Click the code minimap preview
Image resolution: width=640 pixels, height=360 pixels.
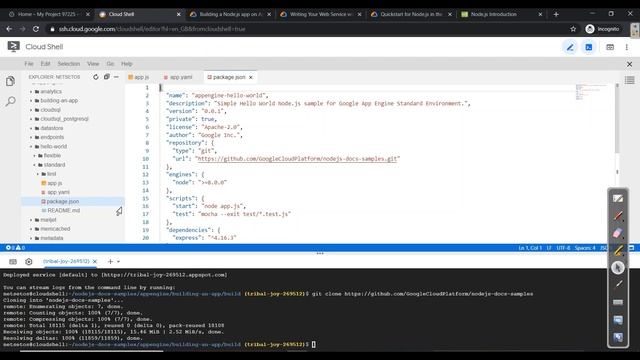[590, 92]
